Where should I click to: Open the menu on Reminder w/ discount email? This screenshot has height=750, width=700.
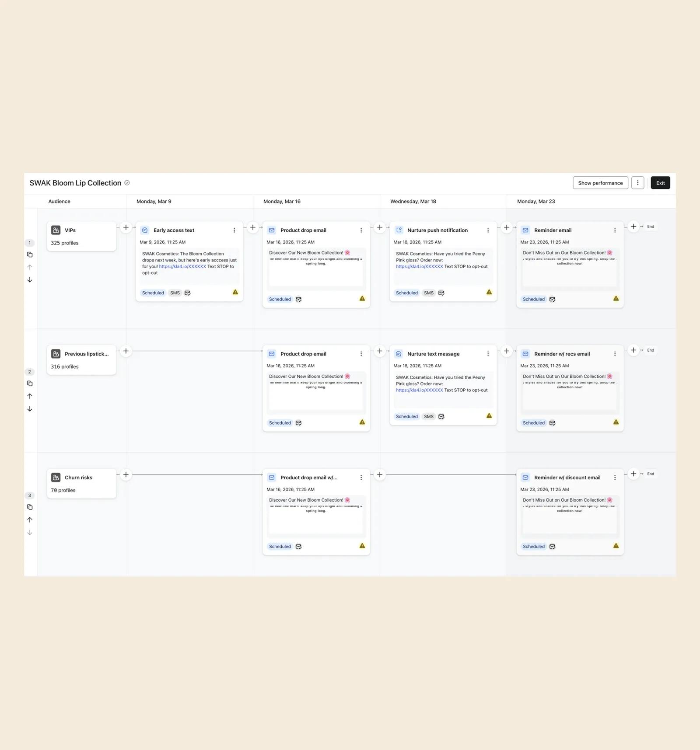(615, 478)
